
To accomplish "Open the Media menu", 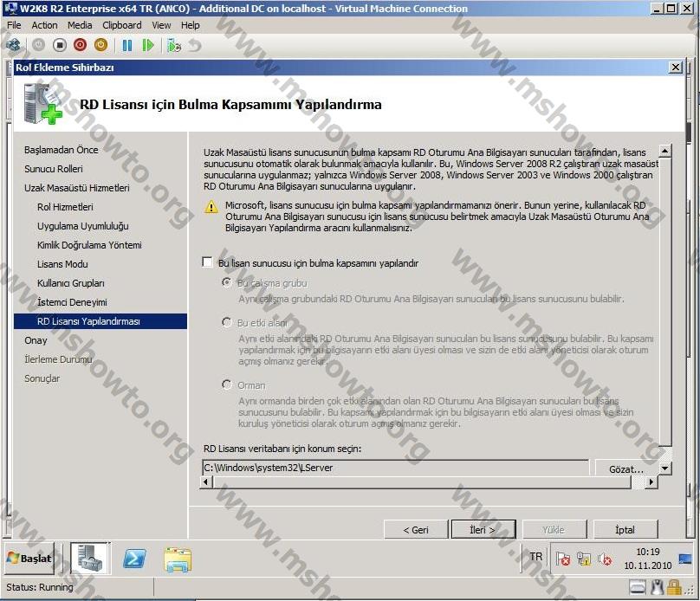I will click(x=80, y=25).
